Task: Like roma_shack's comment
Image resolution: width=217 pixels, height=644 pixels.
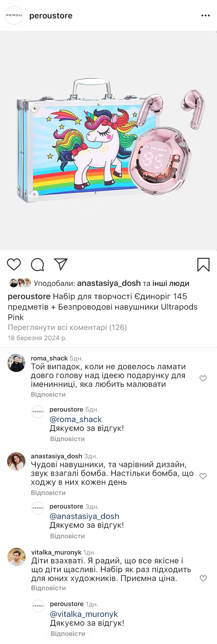Action: point(203,378)
